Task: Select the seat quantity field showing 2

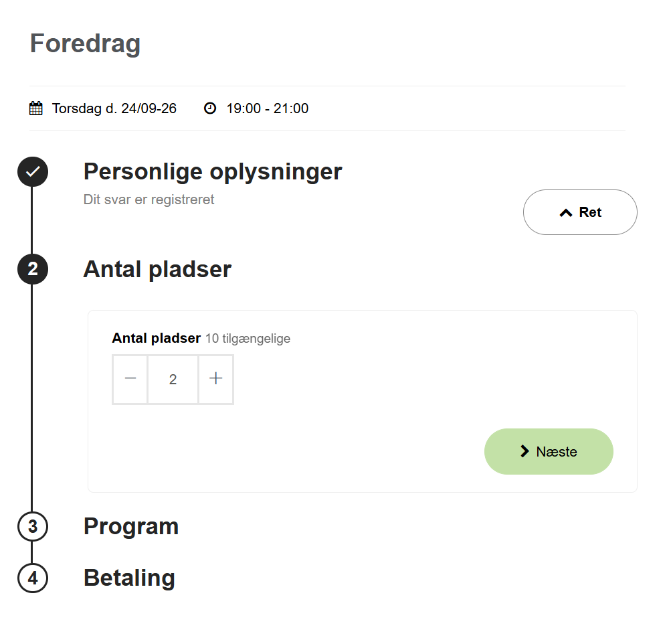Action: pos(173,379)
